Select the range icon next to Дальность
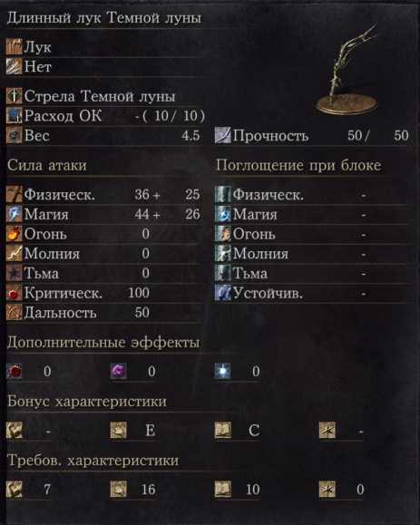Image resolution: width=420 pixels, height=525 pixels. pos(15,313)
